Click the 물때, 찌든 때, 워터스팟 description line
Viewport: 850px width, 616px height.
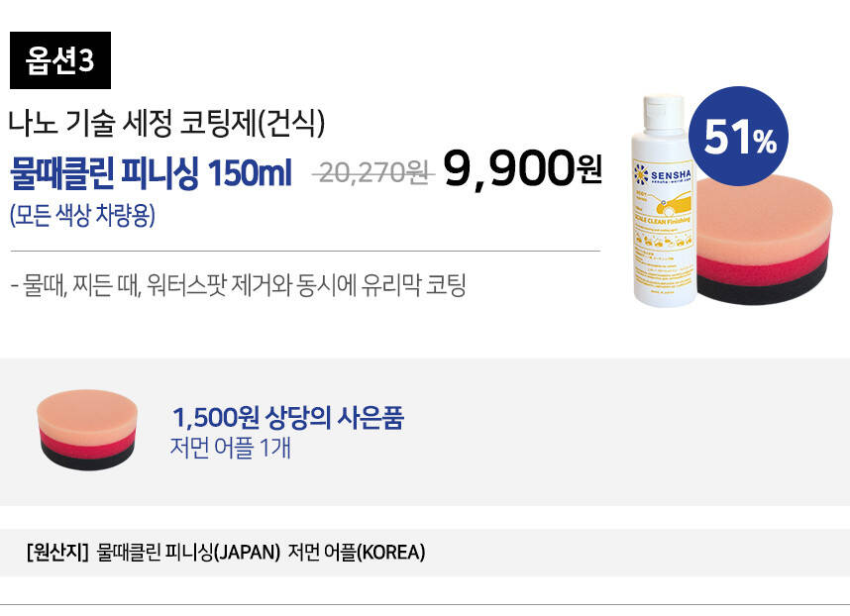[238, 286]
